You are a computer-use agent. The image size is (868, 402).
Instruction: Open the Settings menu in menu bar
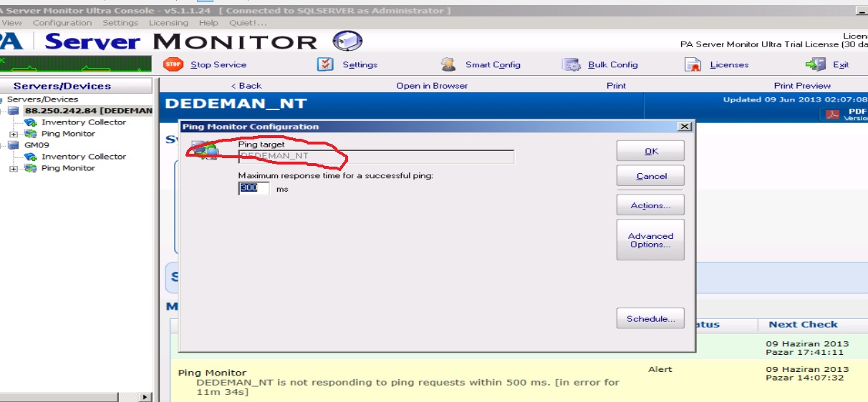120,23
